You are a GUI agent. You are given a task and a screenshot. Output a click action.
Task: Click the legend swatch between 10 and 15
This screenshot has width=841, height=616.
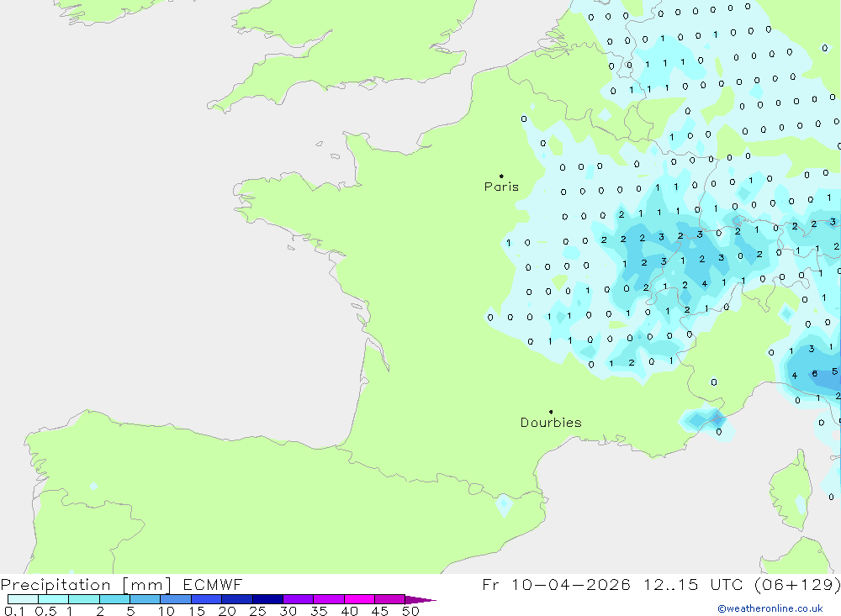tap(176, 599)
